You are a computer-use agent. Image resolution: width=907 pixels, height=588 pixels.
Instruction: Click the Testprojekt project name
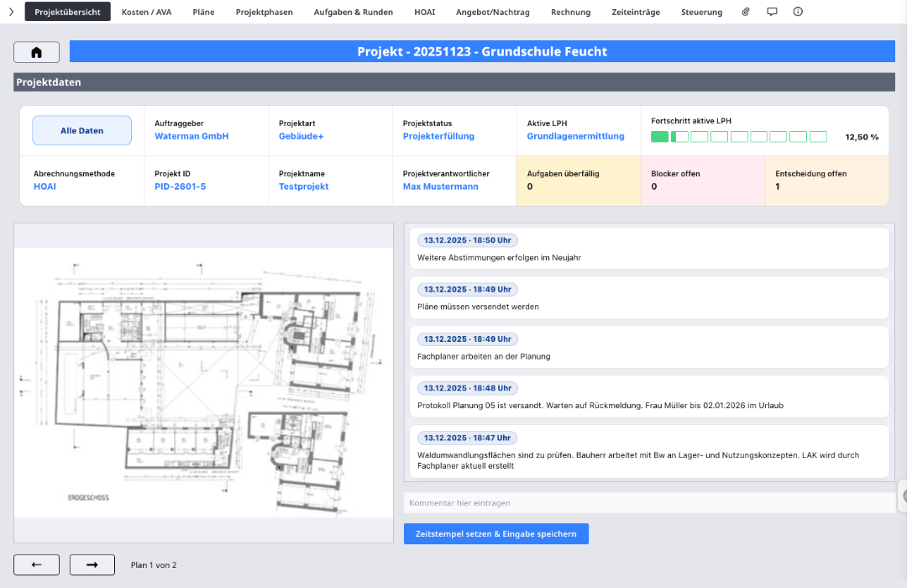(x=304, y=186)
